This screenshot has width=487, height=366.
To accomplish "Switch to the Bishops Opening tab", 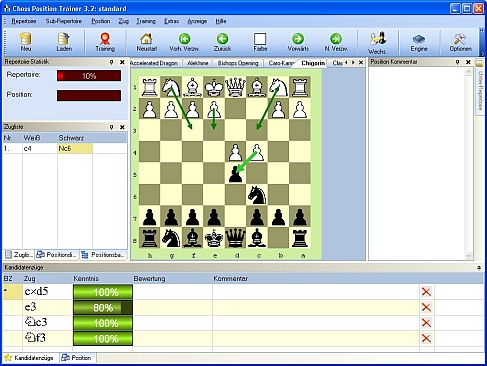I will click(238, 63).
